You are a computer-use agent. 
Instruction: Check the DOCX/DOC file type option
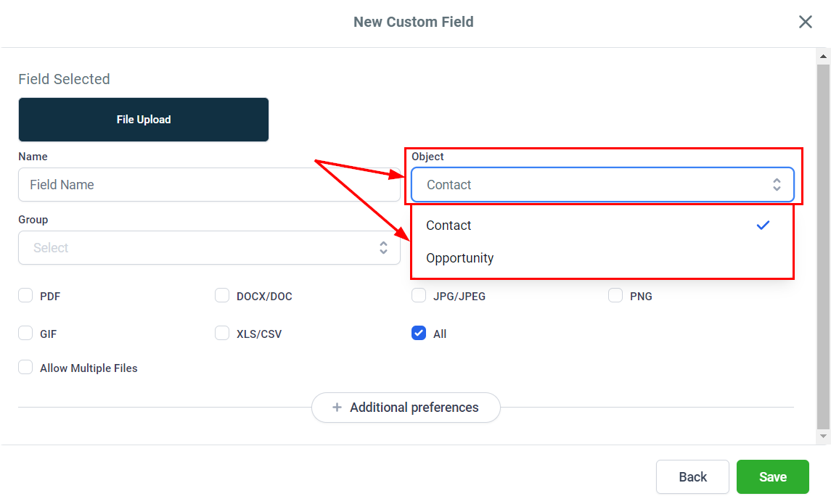[222, 296]
